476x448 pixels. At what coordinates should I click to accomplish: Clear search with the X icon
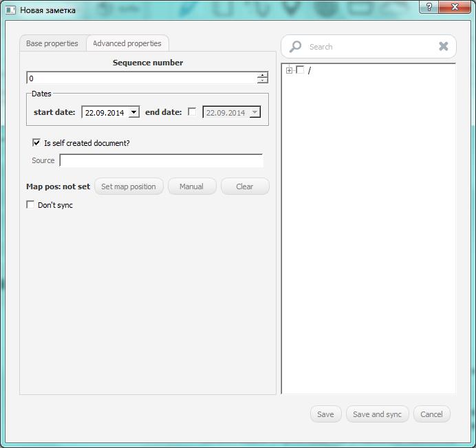click(x=444, y=46)
